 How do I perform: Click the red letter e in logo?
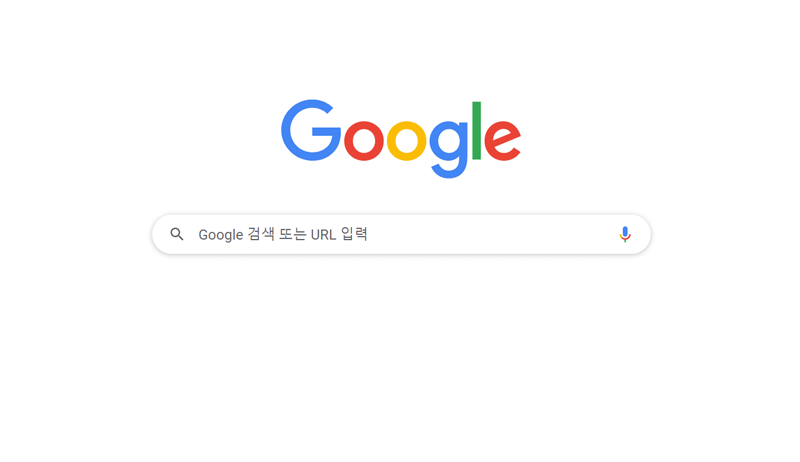pyautogui.click(x=503, y=141)
